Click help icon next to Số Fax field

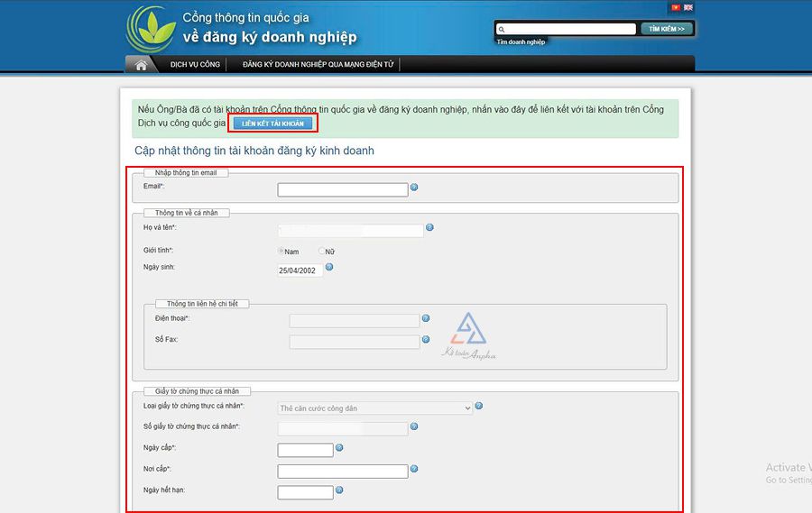tap(426, 339)
